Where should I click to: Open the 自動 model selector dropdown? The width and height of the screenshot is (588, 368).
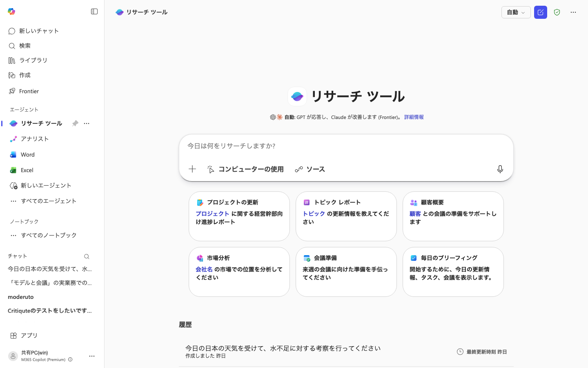[x=516, y=12]
